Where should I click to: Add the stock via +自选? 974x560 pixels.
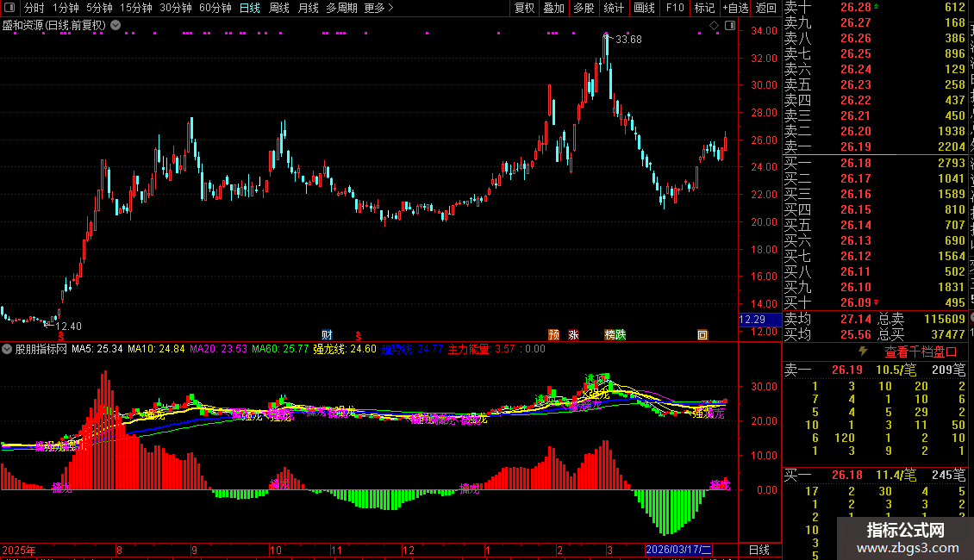[735, 8]
